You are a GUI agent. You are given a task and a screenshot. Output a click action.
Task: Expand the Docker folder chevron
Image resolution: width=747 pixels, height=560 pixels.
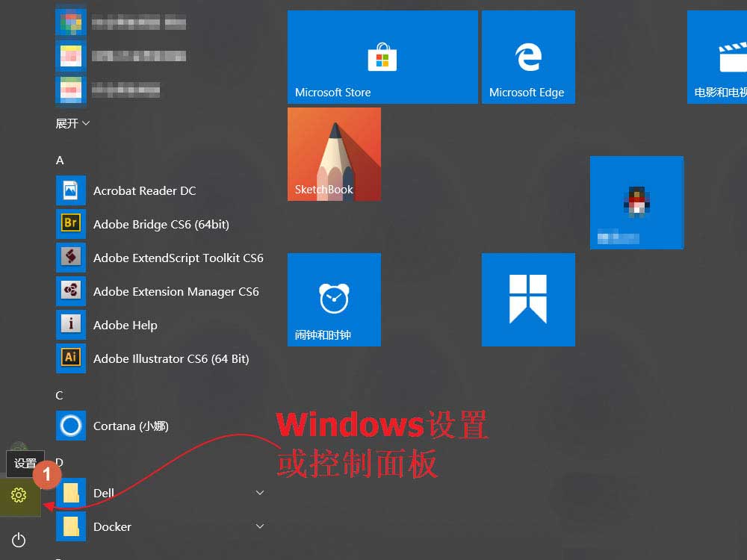260,526
